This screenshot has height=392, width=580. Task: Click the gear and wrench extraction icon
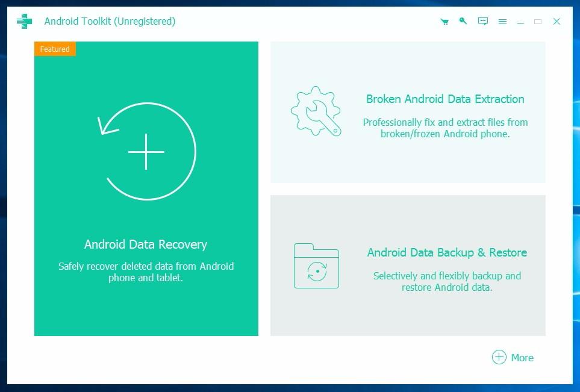click(x=316, y=111)
